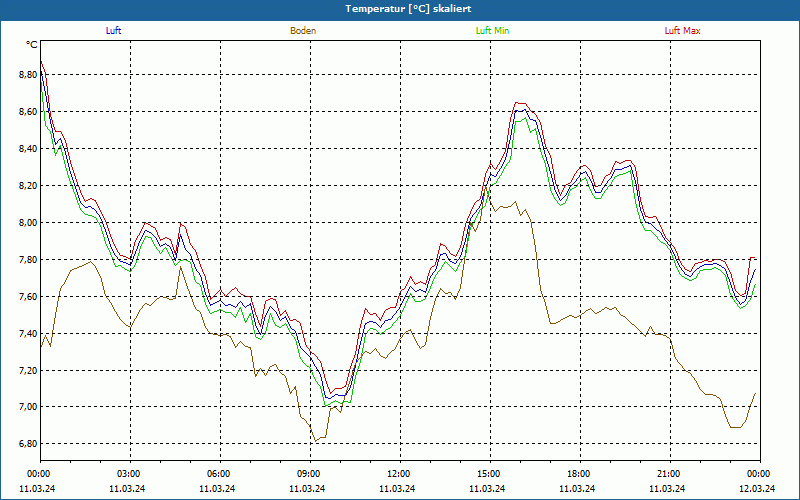Click the 12.03.24 date label
The height and width of the screenshot is (500, 800).
[757, 488]
